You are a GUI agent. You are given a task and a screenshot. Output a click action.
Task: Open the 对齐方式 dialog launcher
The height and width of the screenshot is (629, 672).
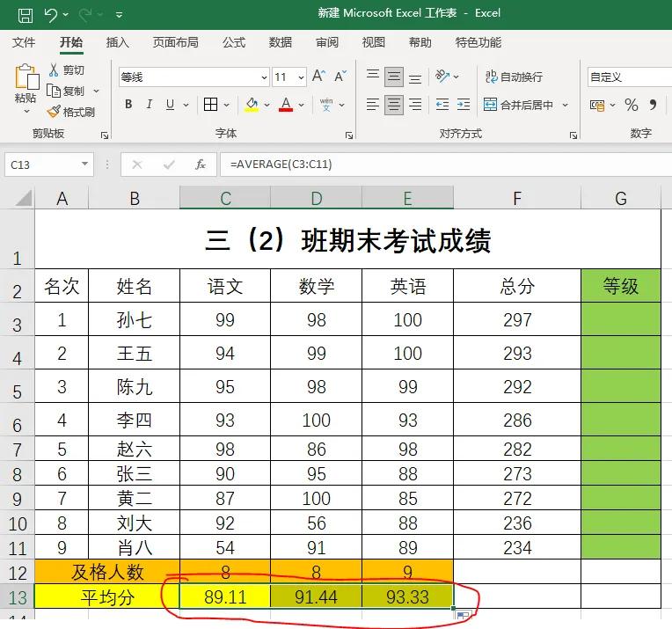click(573, 135)
